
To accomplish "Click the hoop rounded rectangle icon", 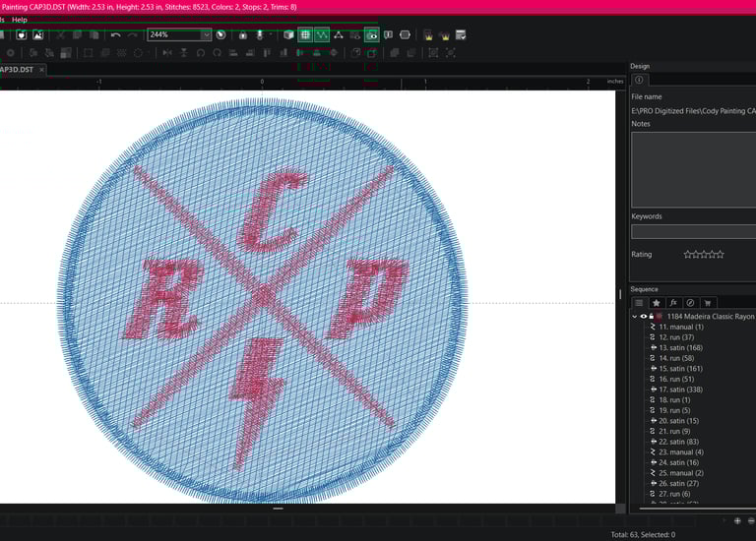I will pyautogui.click(x=405, y=34).
